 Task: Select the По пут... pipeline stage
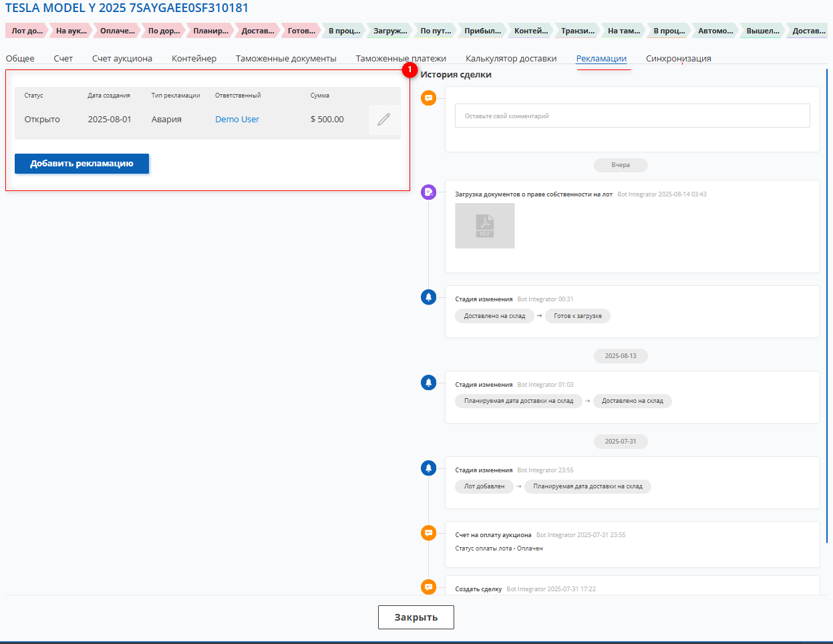coord(436,31)
